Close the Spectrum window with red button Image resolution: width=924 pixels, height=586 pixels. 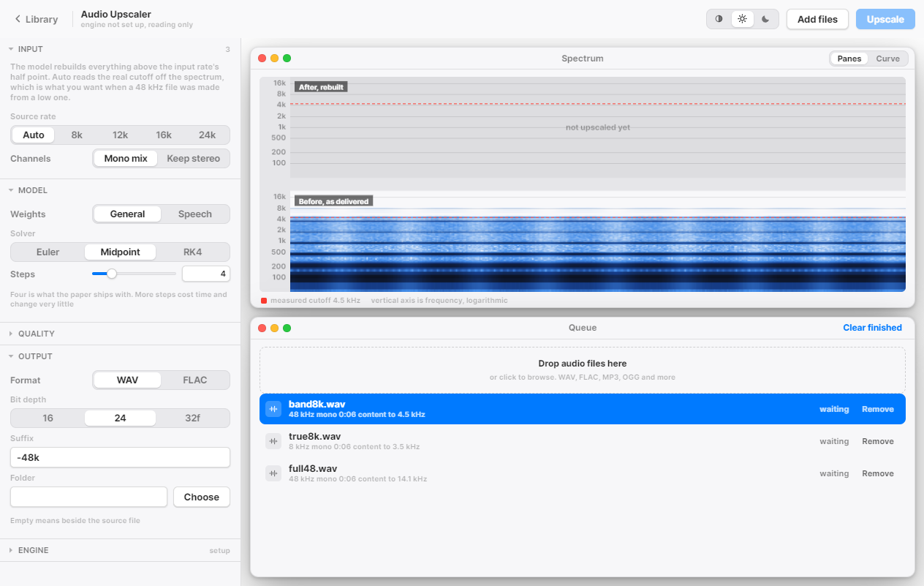(262, 59)
